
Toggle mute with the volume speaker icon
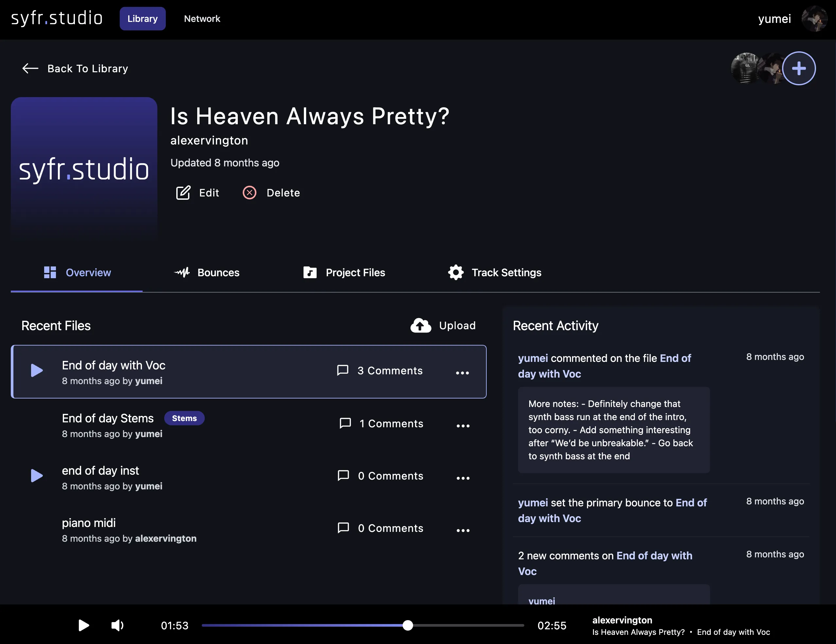(117, 625)
